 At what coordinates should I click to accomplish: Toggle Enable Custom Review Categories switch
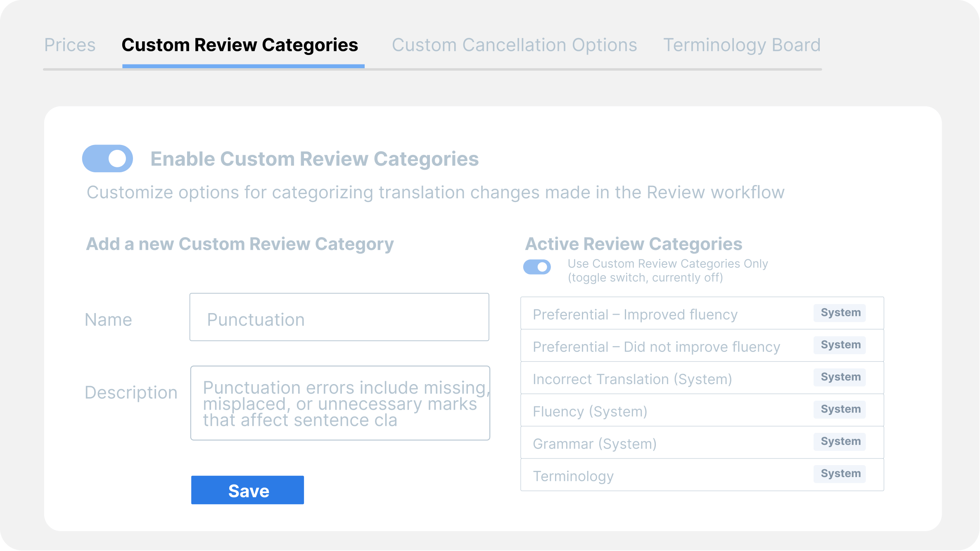click(x=107, y=159)
